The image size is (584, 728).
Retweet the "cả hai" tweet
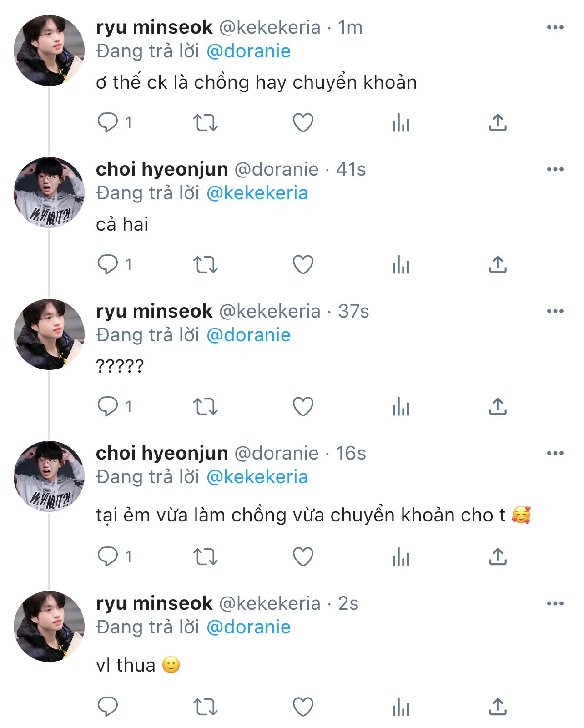click(x=206, y=265)
